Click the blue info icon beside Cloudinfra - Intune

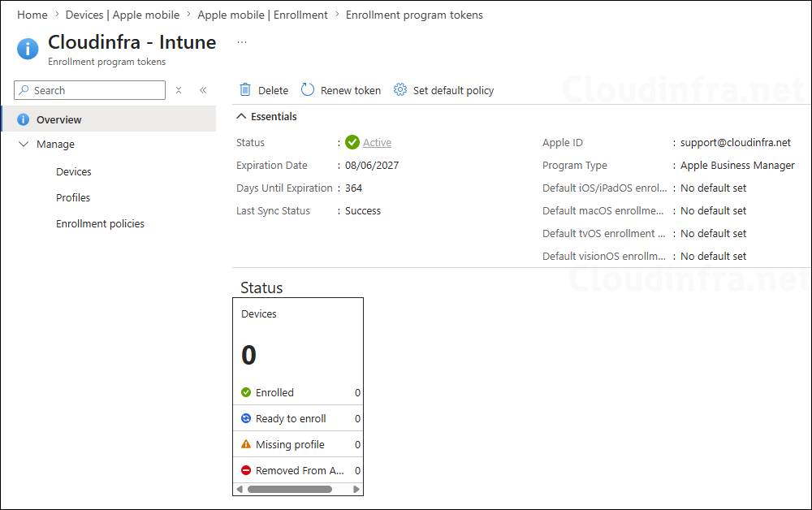pos(28,50)
